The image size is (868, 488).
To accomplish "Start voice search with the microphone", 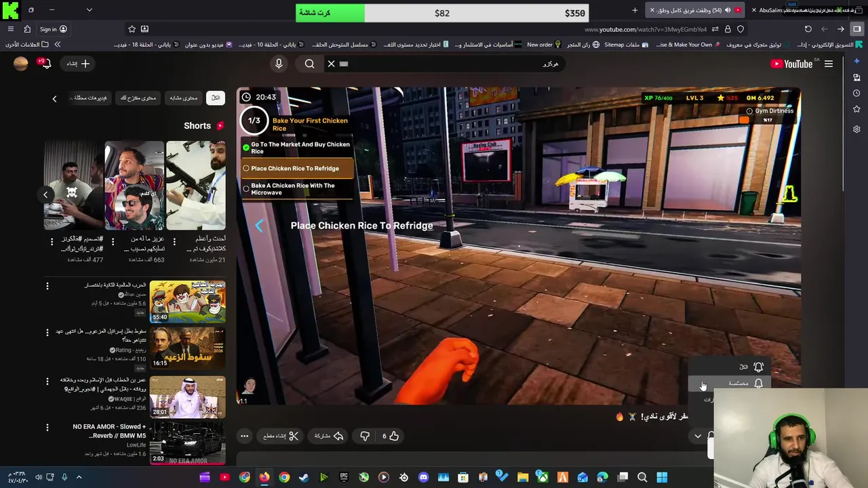I will pyautogui.click(x=279, y=64).
